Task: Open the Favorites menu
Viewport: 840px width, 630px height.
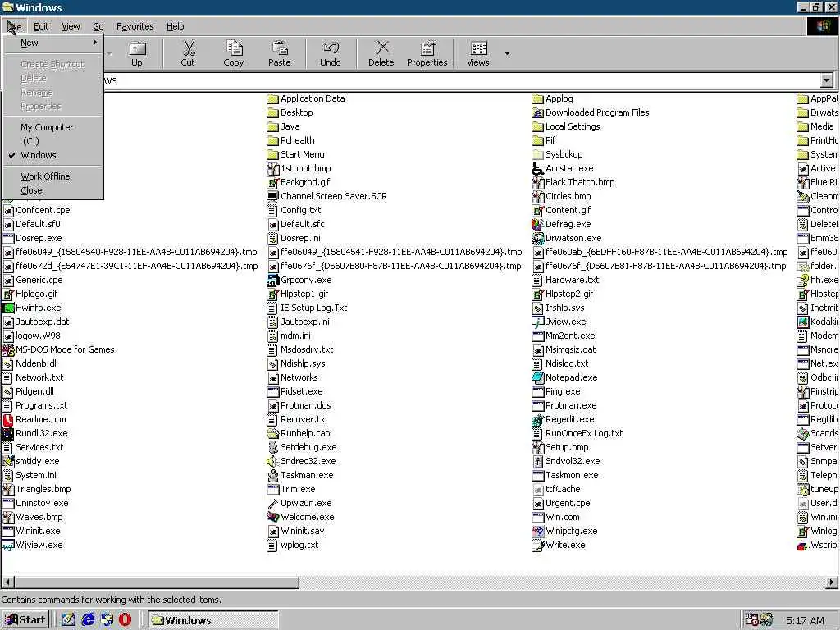Action: pos(135,26)
